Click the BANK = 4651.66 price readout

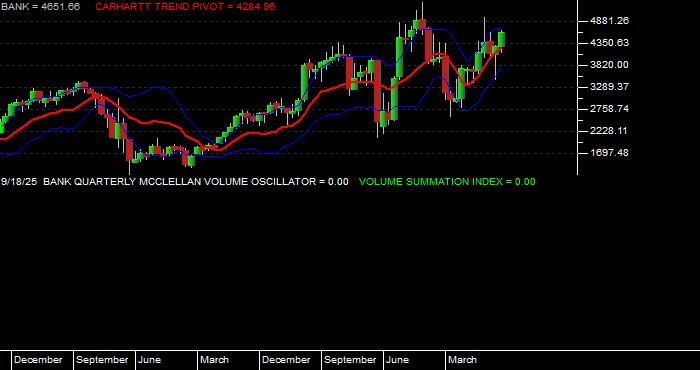(x=40, y=7)
